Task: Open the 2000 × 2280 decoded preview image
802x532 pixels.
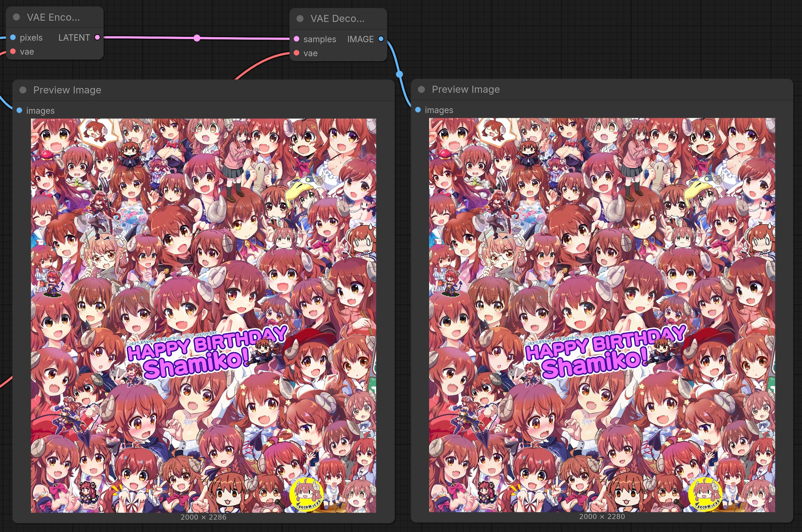Action: [602, 315]
